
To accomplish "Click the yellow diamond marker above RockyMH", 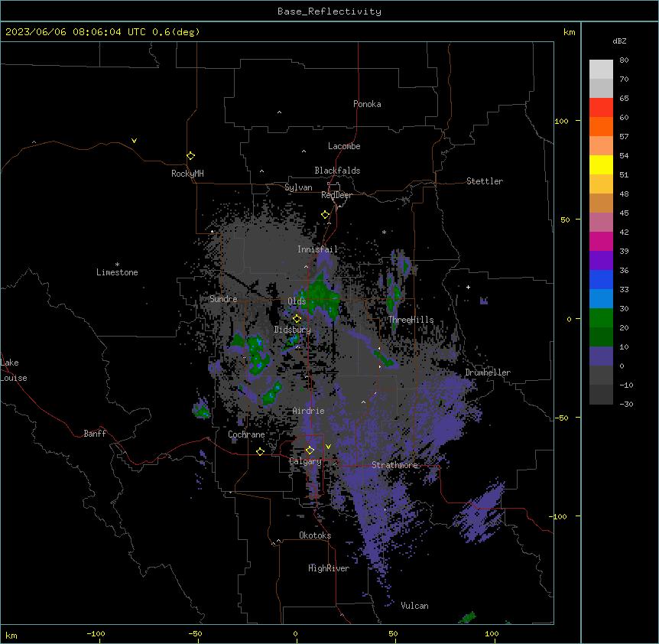I will (x=190, y=156).
